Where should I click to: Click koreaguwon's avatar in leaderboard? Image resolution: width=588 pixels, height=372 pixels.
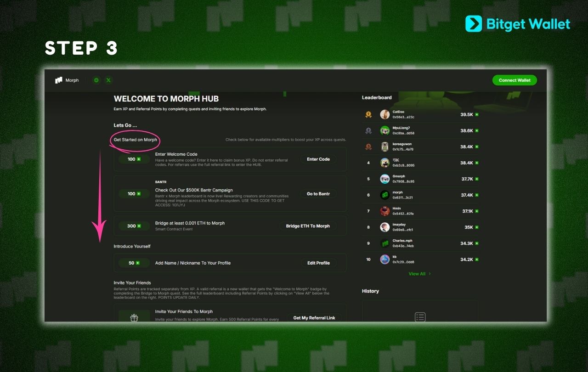click(385, 147)
